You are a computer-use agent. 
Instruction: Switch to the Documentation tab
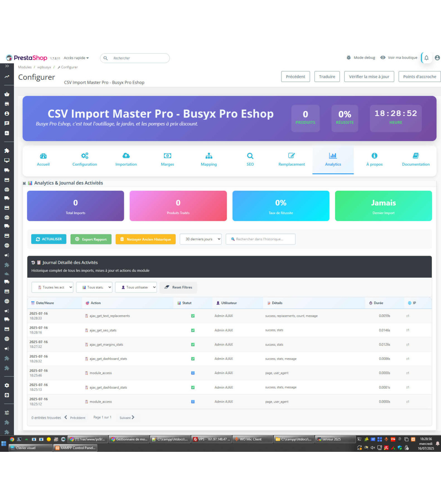coord(416,160)
